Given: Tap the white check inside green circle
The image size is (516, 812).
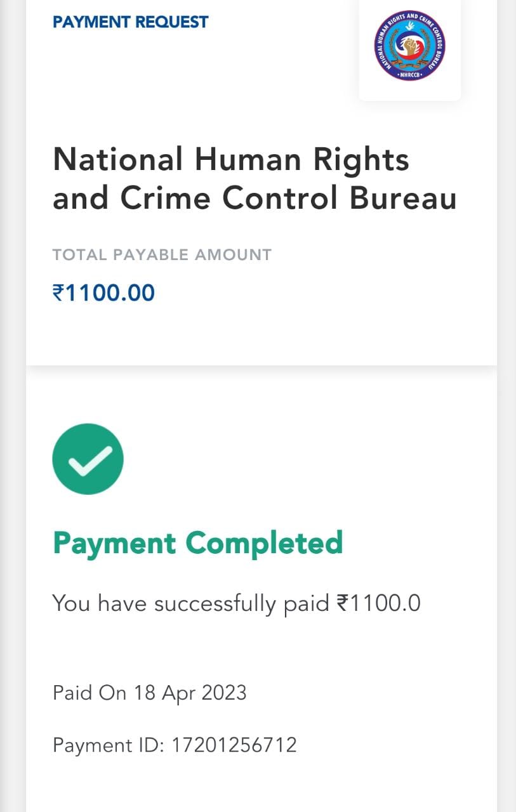Looking at the screenshot, I should (89, 460).
